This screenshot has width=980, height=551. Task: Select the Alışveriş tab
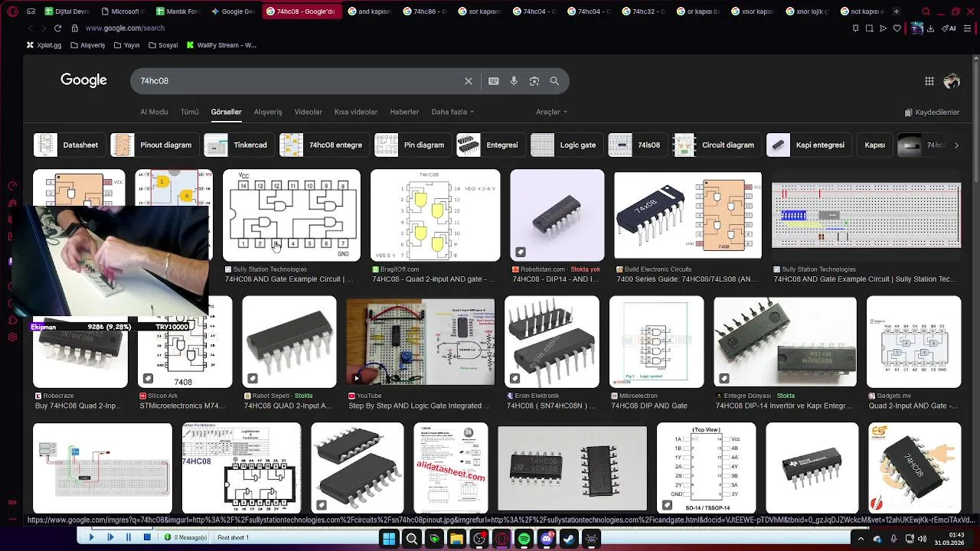[268, 112]
